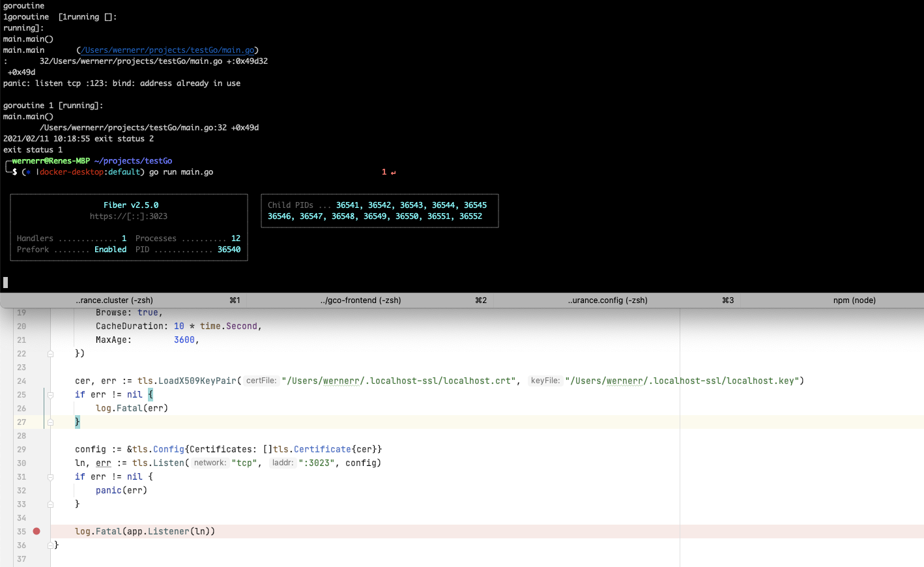Click the network parameter hint on line 30
The image size is (924, 567).
click(x=210, y=462)
